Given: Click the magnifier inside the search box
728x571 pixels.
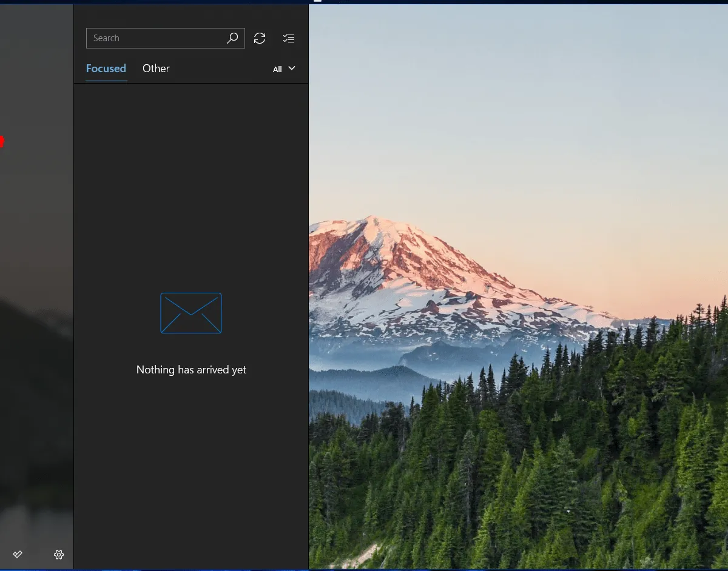Looking at the screenshot, I should coord(232,38).
